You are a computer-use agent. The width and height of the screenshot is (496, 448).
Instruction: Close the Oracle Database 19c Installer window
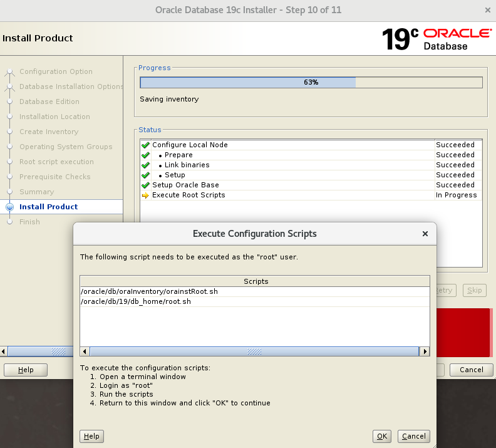point(487,10)
